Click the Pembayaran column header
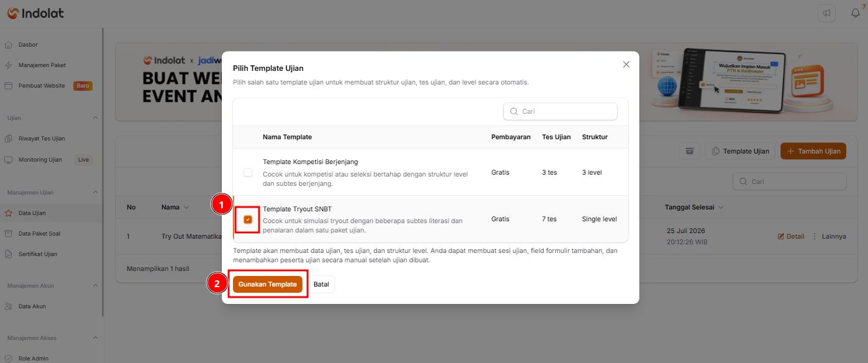 (x=511, y=137)
